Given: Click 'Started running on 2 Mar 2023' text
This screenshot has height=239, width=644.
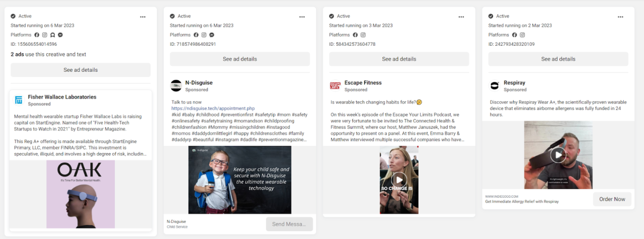Looking at the screenshot, I should point(520,26).
